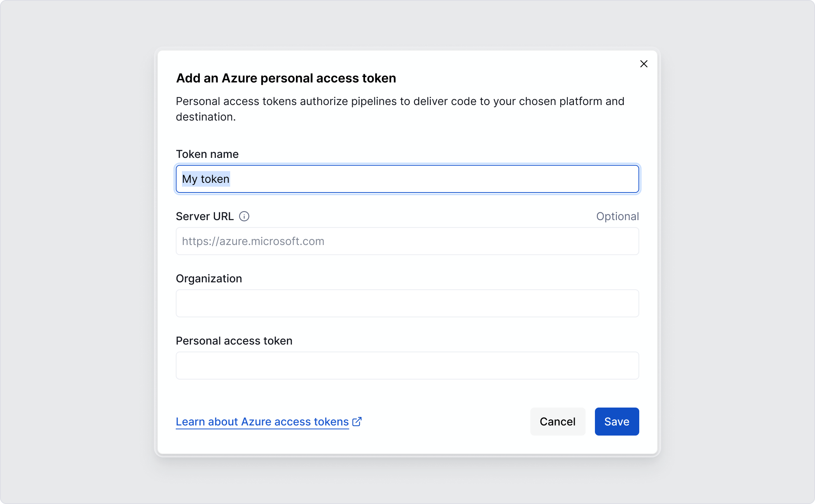Click the "Organization" field label
Screen dimensions: 815x504
209,278
